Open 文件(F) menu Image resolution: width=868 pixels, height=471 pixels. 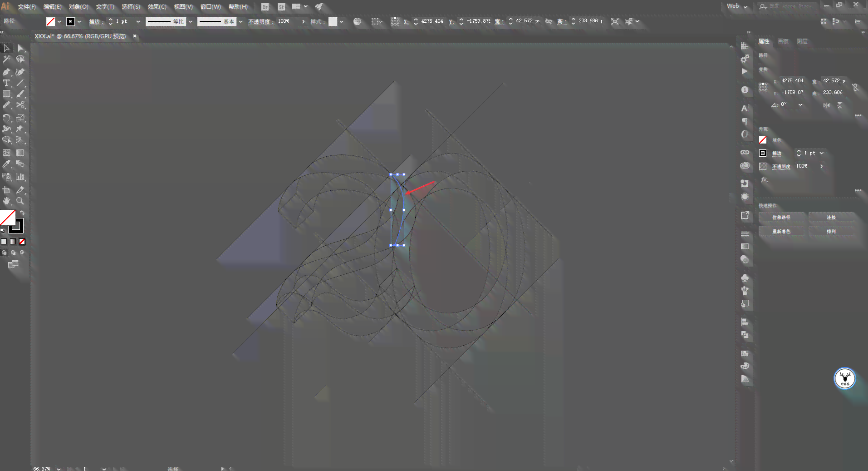pyautogui.click(x=27, y=7)
